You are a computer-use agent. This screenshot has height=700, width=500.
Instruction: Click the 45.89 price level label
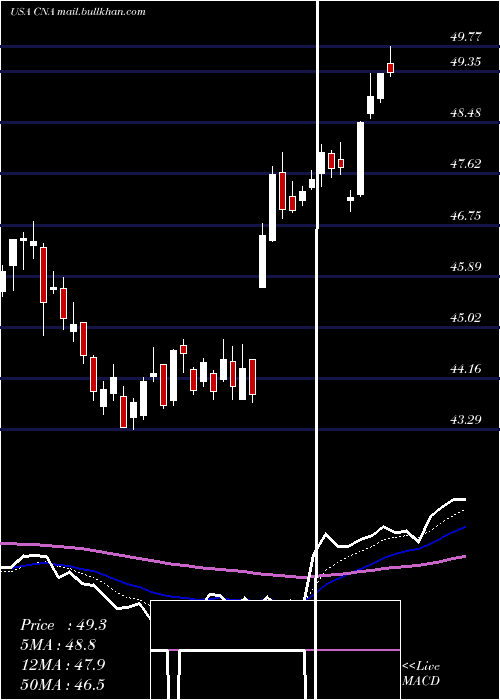tap(466, 267)
